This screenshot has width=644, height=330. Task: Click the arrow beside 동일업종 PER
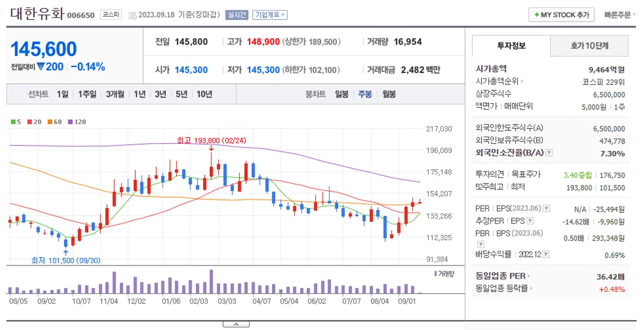coord(529,276)
